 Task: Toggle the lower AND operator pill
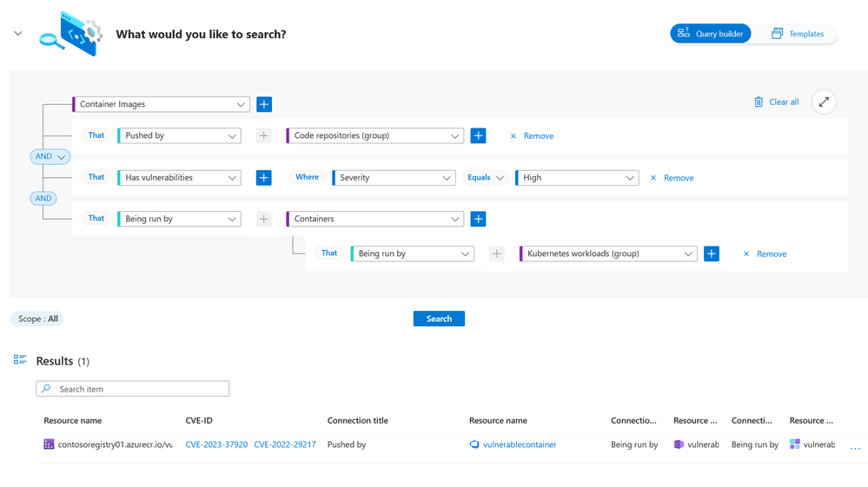43,198
